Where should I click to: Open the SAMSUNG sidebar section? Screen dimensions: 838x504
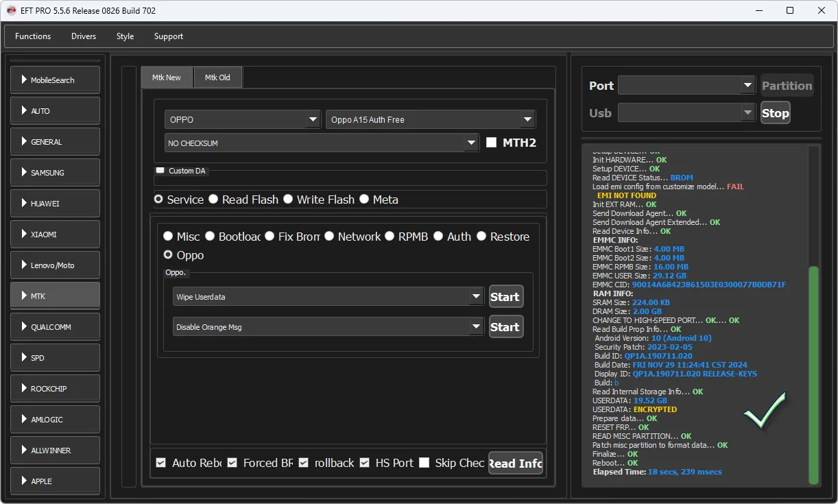(x=55, y=173)
